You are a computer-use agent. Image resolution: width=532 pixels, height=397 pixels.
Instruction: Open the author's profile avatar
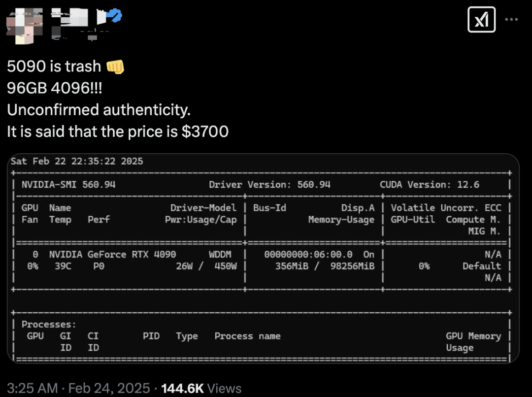[25, 24]
